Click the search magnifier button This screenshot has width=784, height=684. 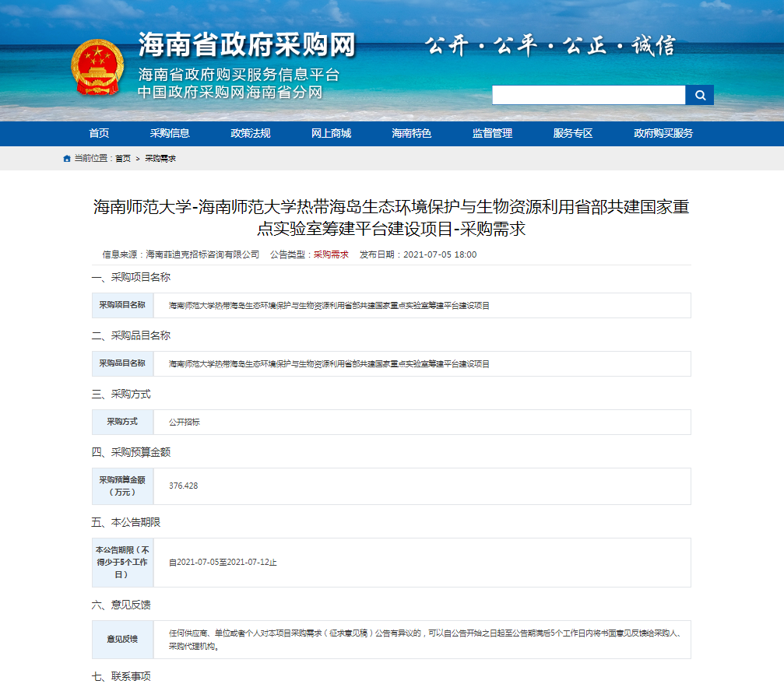coord(699,95)
